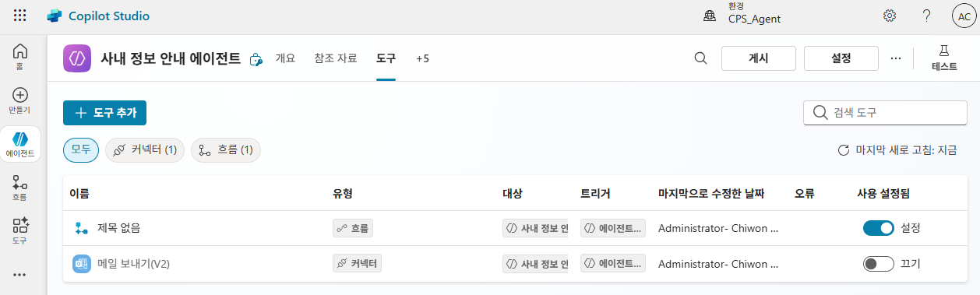This screenshot has width=980, height=295.
Task: Open the more options ellipsis next to 설정
Action: pos(896,58)
